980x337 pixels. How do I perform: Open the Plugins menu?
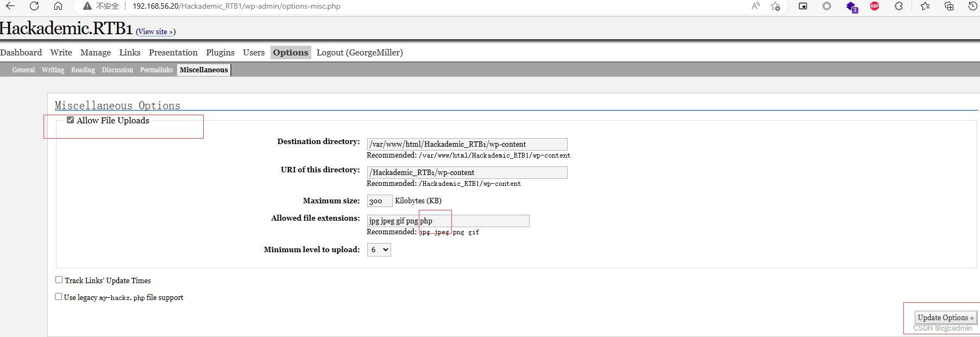220,52
